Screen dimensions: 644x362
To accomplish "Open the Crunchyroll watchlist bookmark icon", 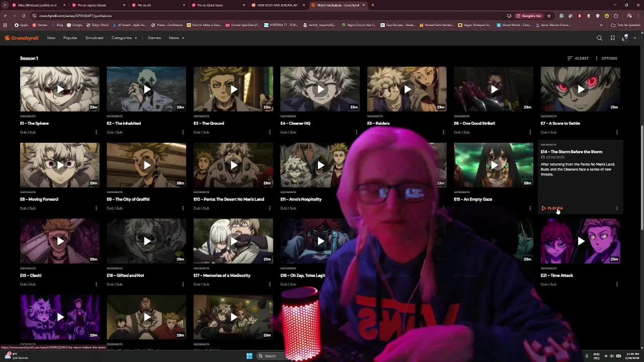I will click(612, 38).
